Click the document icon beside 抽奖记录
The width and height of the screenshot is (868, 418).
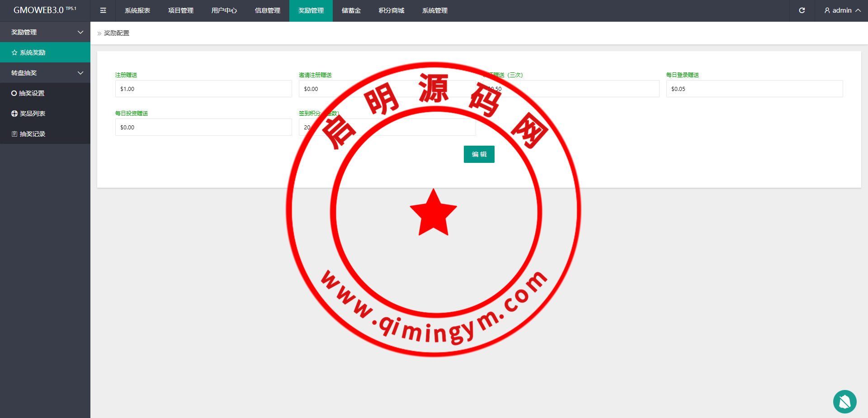pos(14,134)
